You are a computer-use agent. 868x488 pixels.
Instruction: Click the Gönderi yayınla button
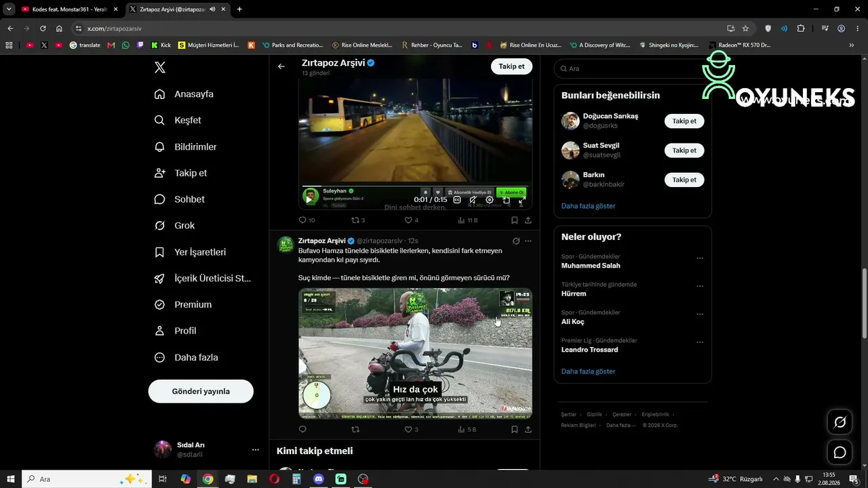[x=201, y=391]
